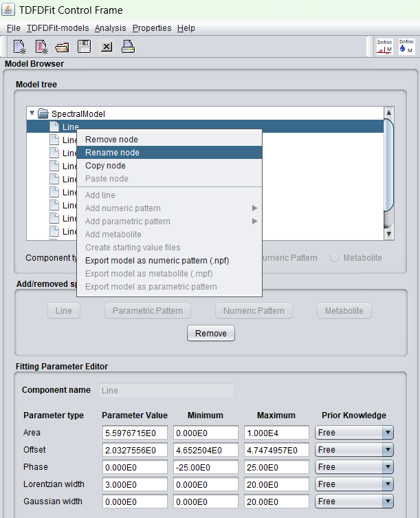The height and width of the screenshot is (518, 420).
Task: Click the Remove button
Action: coord(211,333)
